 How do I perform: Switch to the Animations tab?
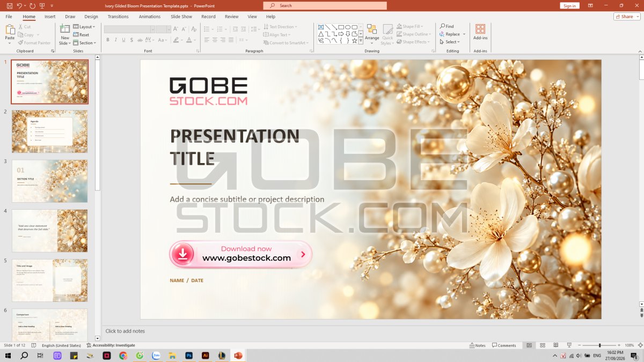pyautogui.click(x=150, y=17)
